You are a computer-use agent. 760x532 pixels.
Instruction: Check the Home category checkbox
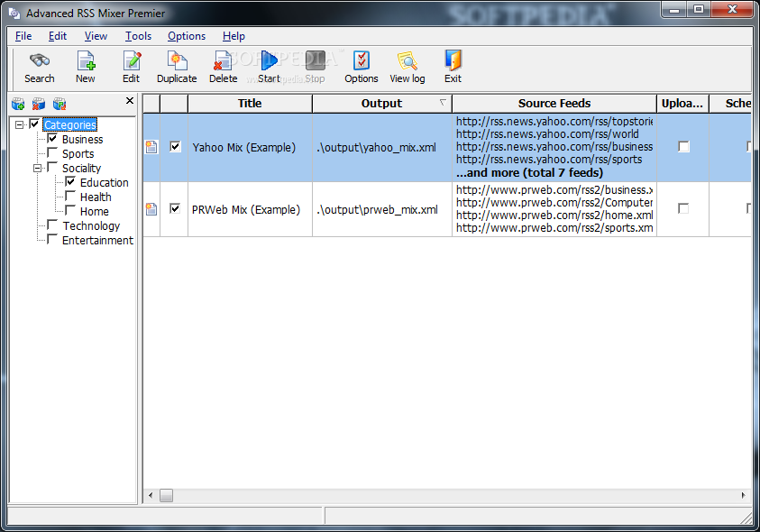coord(70,211)
